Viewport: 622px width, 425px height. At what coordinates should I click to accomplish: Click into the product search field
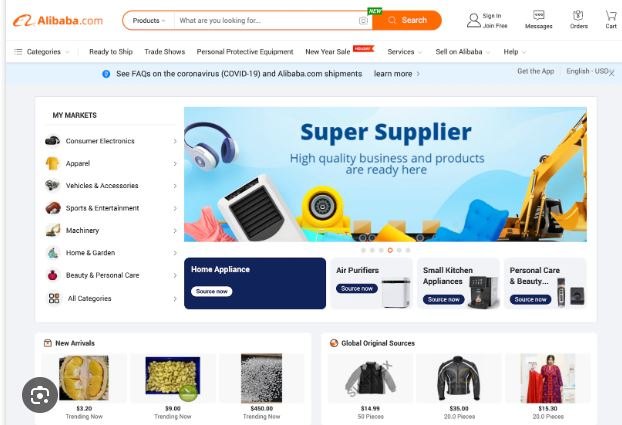pyautogui.click(x=268, y=21)
